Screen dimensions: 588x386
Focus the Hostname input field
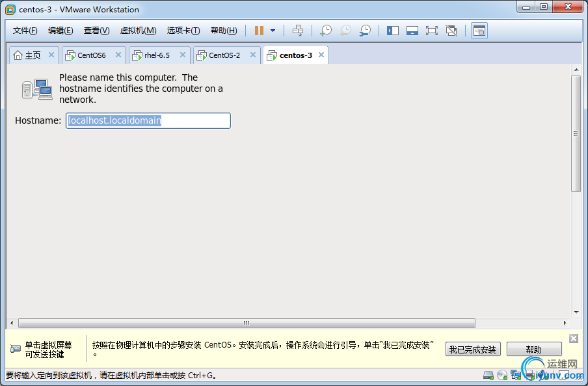tap(148, 121)
